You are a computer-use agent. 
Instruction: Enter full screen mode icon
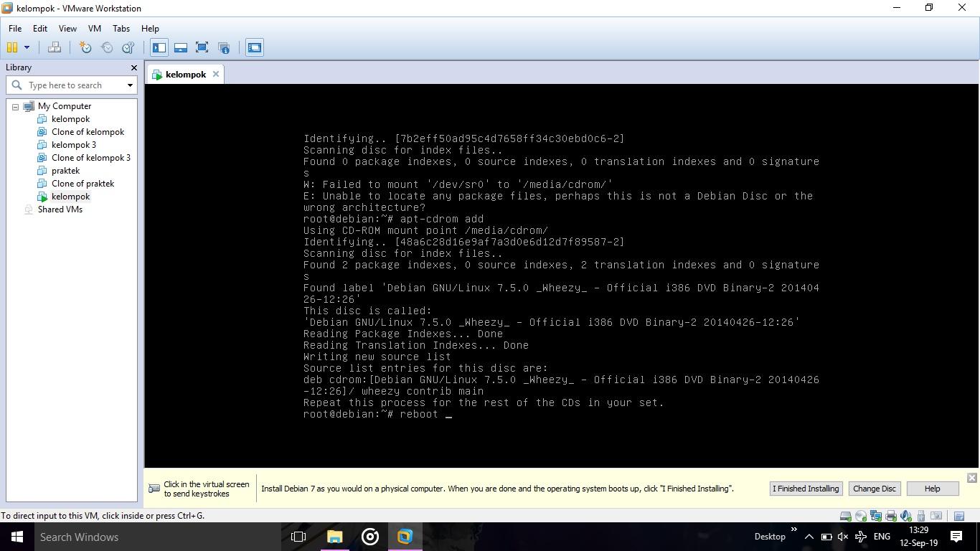tap(202, 47)
